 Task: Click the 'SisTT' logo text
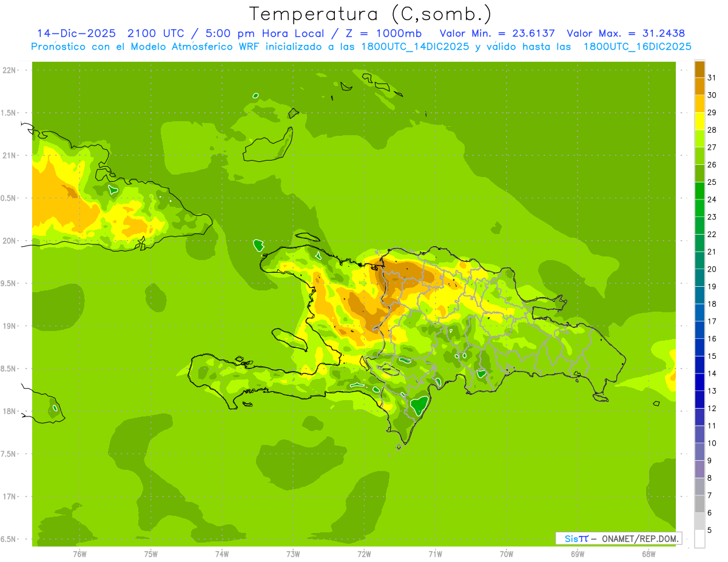point(576,538)
